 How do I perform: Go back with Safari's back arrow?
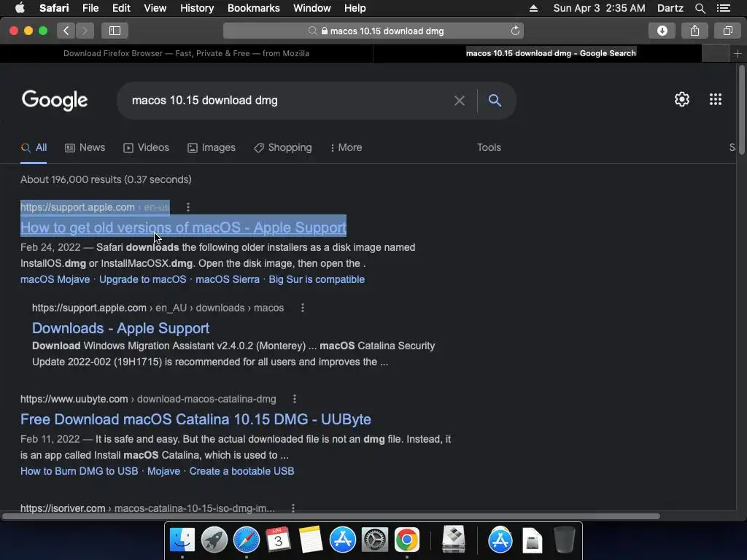66,31
